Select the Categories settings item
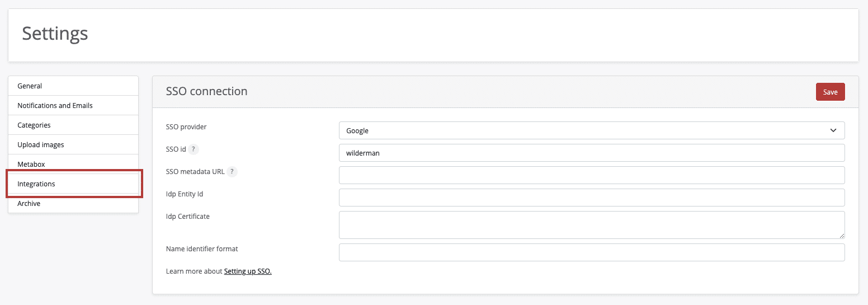868x305 pixels. tap(73, 125)
